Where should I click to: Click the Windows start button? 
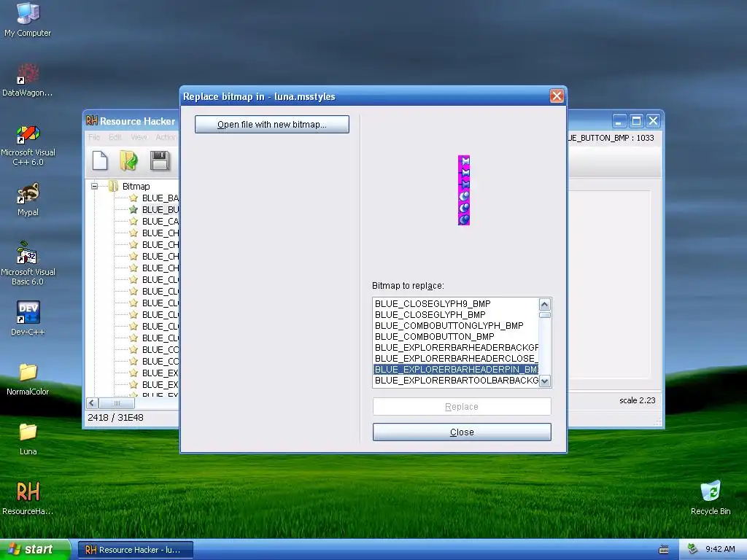35,550
